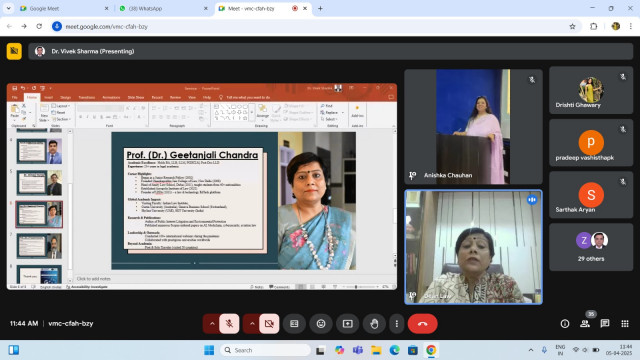Show the people panel with 35 participants

(585, 324)
